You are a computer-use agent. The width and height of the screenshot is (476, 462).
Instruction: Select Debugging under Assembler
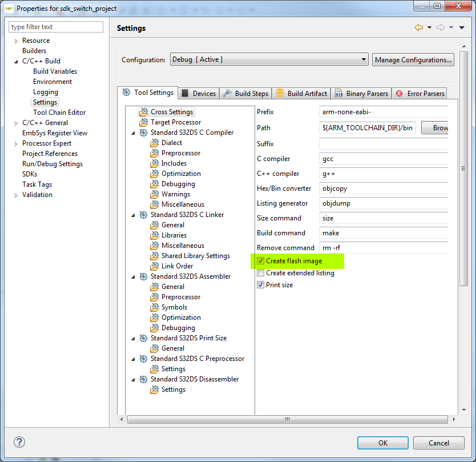[178, 328]
